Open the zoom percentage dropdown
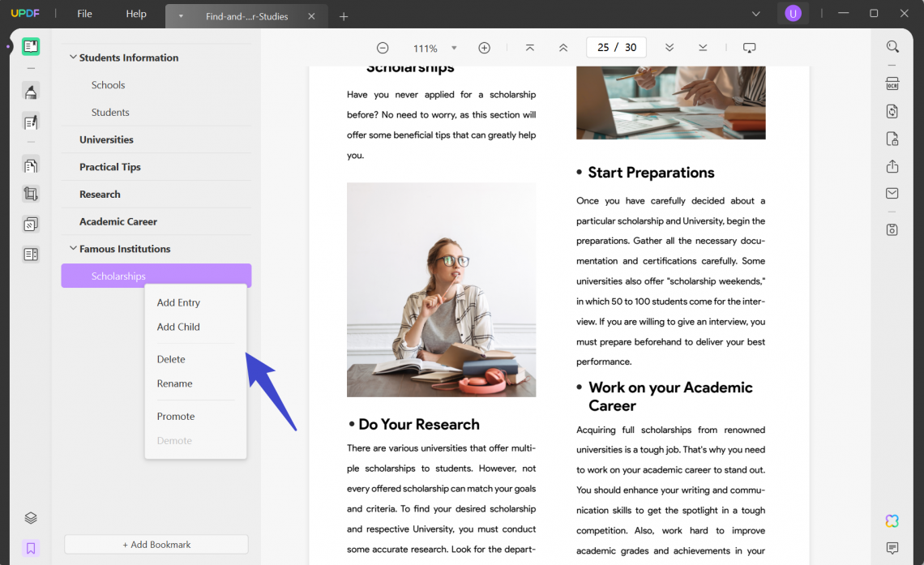The width and height of the screenshot is (924, 565). 455,47
